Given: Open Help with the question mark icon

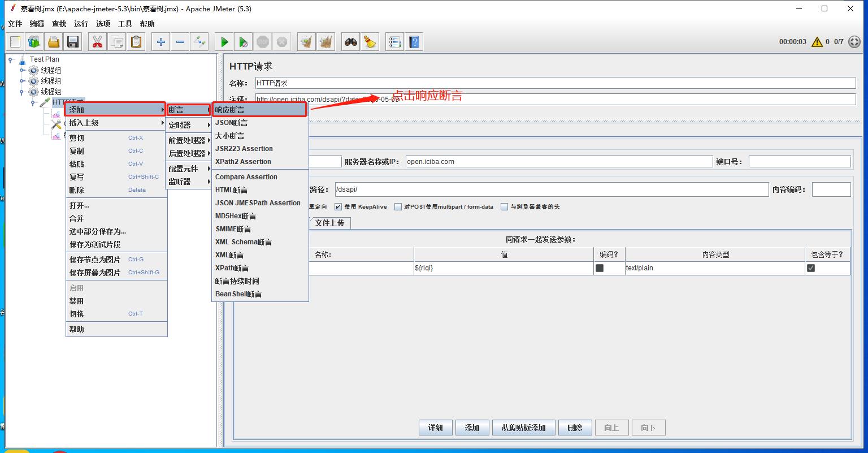Looking at the screenshot, I should point(414,42).
